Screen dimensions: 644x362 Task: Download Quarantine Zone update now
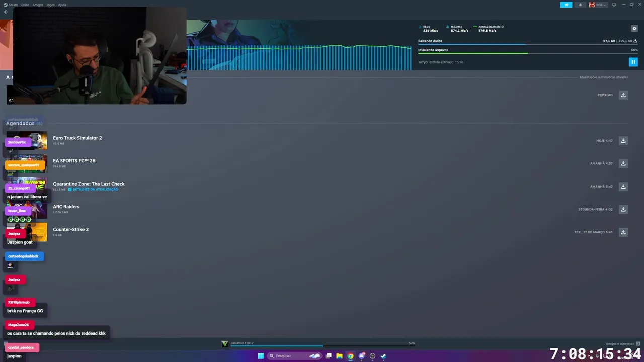point(623,187)
